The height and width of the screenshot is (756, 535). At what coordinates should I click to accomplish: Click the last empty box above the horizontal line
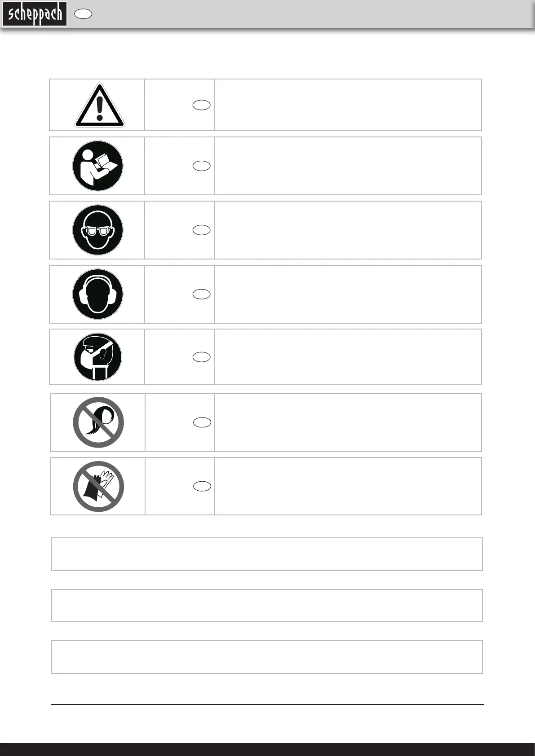267,657
